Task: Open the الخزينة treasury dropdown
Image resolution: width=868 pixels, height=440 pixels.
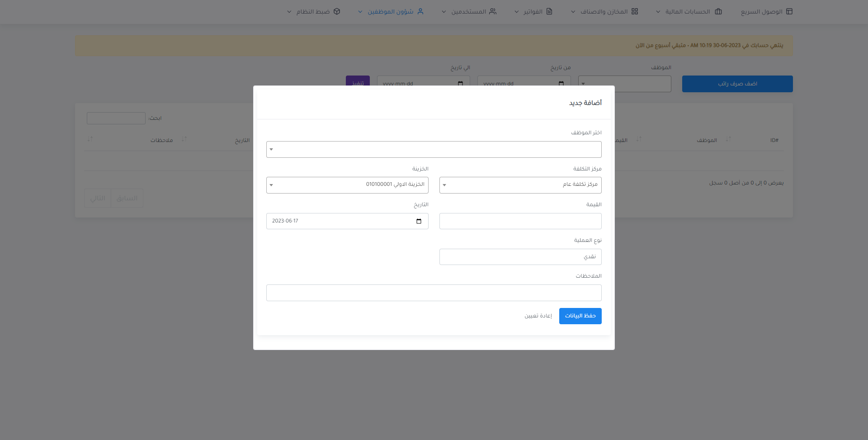Action: [x=347, y=185]
